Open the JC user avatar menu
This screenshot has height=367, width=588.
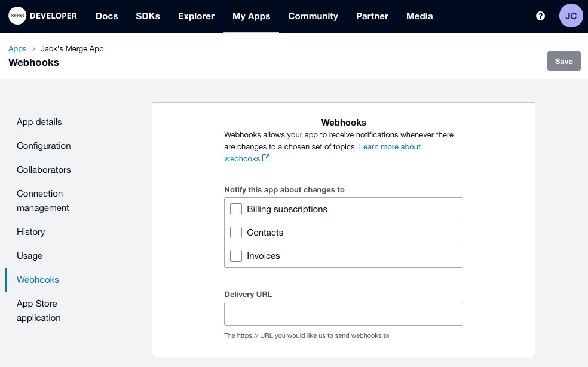pyautogui.click(x=571, y=16)
